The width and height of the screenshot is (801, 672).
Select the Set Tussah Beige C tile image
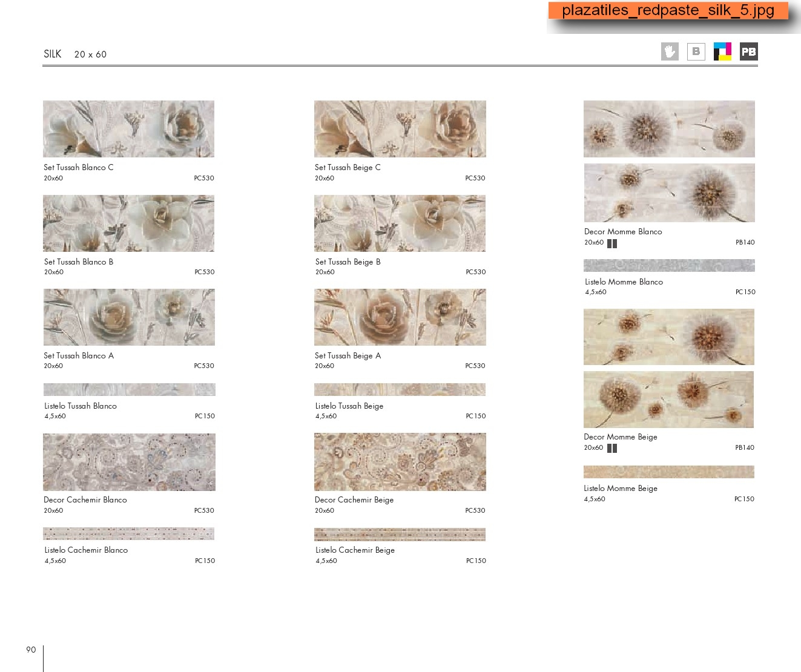click(400, 129)
